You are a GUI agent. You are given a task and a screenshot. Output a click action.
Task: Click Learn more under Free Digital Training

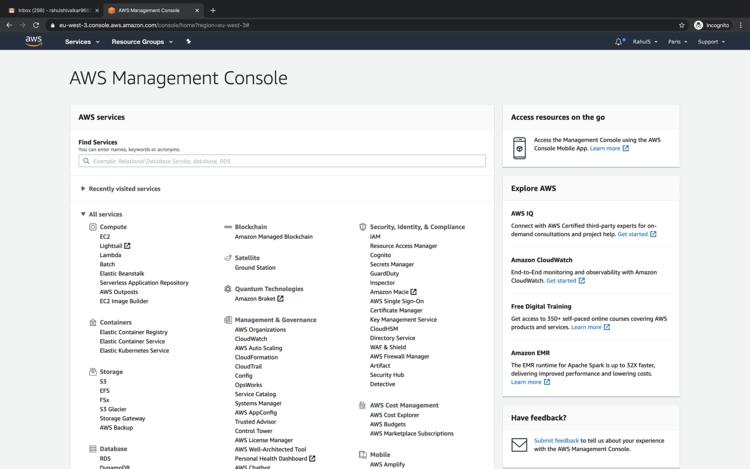click(586, 327)
